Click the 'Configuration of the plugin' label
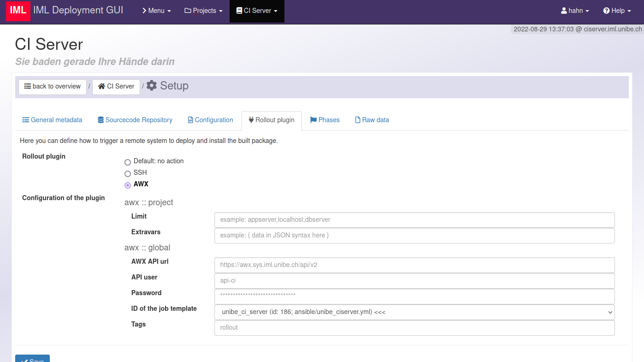Viewport: 644px width, 362px height. point(64,198)
